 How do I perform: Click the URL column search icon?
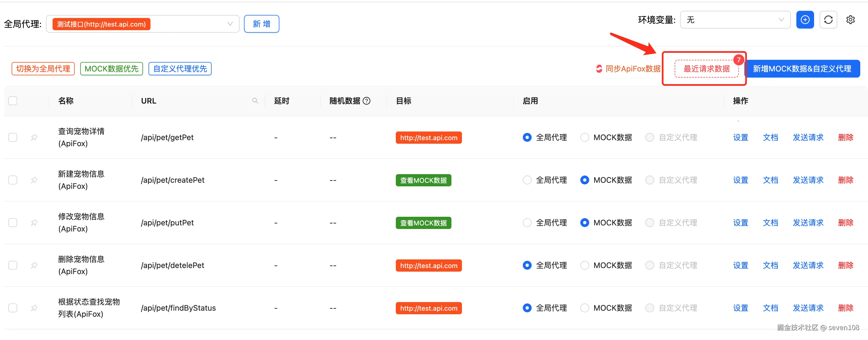coord(255,101)
